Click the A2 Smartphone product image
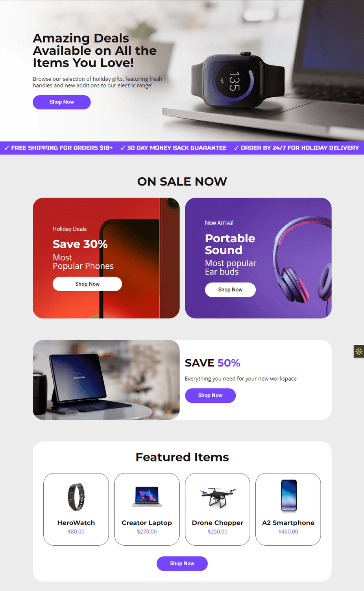This screenshot has height=591, width=364. click(288, 496)
